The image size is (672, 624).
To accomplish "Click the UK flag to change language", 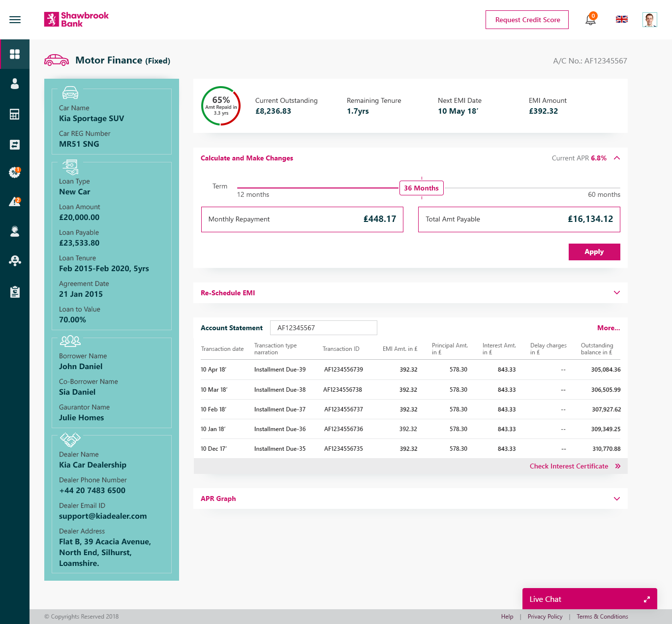I will tap(621, 20).
